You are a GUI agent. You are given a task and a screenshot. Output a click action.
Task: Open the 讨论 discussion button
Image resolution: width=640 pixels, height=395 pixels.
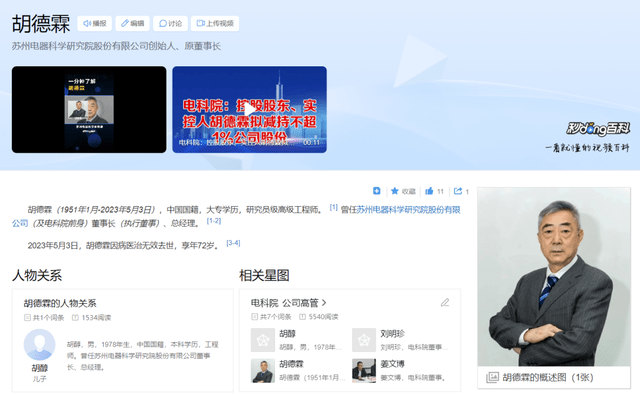170,24
